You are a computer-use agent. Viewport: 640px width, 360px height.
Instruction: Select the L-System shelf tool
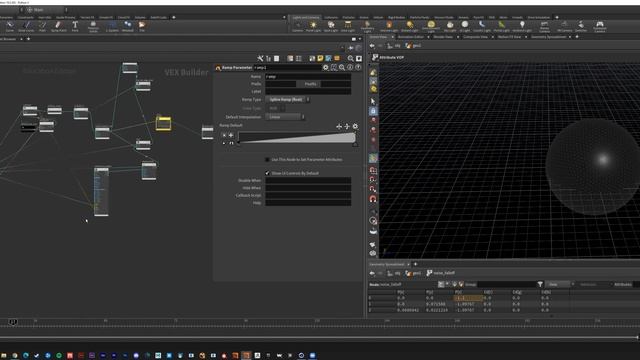pos(112,27)
